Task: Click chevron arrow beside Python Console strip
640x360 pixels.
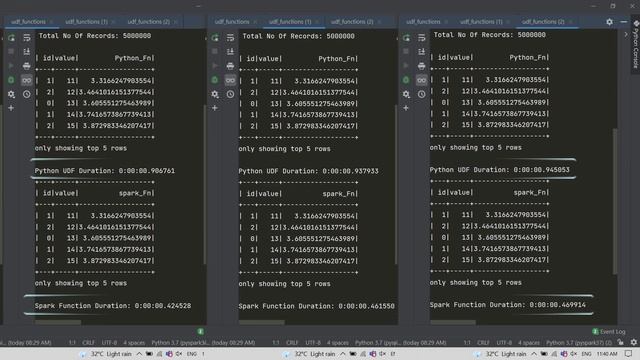Action: [626, 35]
